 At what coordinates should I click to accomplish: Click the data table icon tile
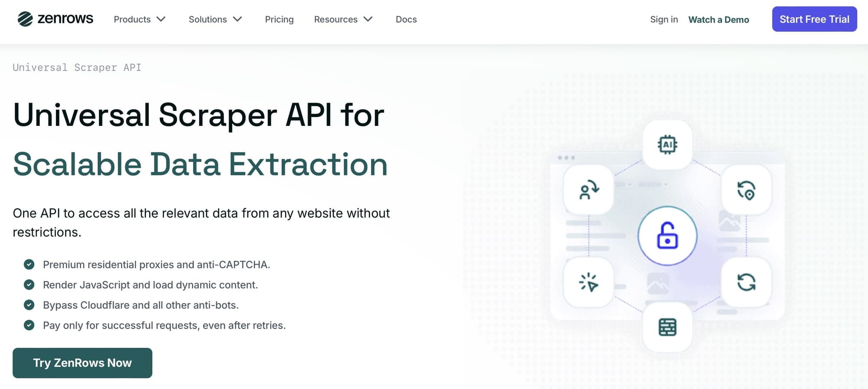click(667, 327)
